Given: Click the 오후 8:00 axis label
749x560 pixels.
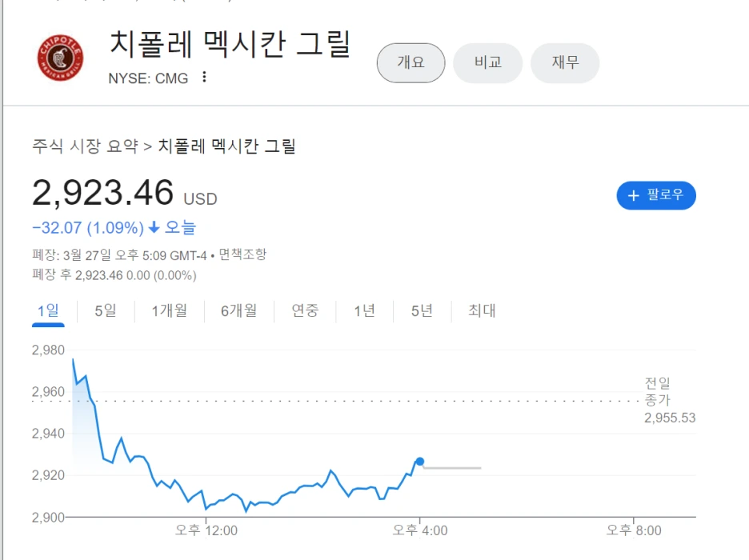Looking at the screenshot, I should pos(634,530).
